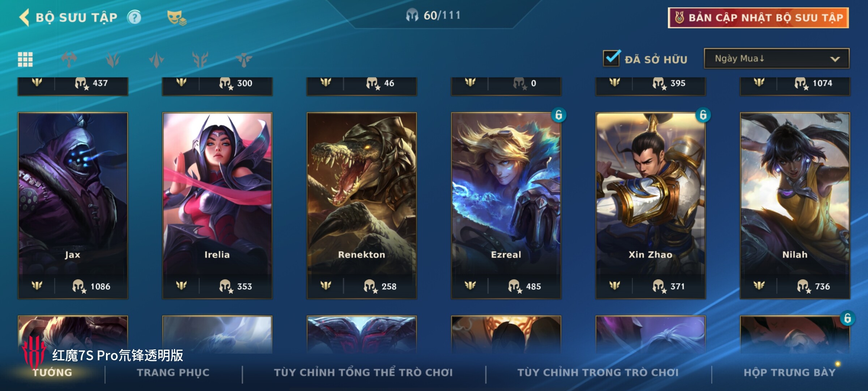This screenshot has width=868, height=391.
Task: Filter champions by the fighter role icon
Action: coord(69,59)
